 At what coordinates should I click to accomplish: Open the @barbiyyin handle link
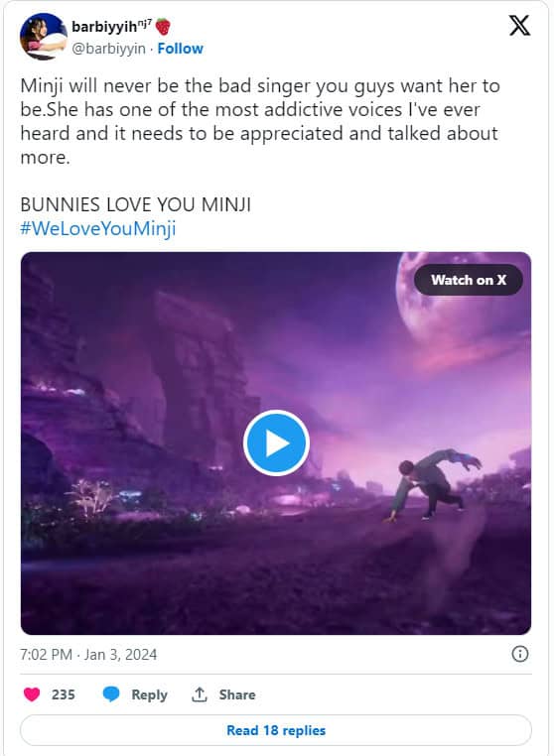tap(108, 49)
